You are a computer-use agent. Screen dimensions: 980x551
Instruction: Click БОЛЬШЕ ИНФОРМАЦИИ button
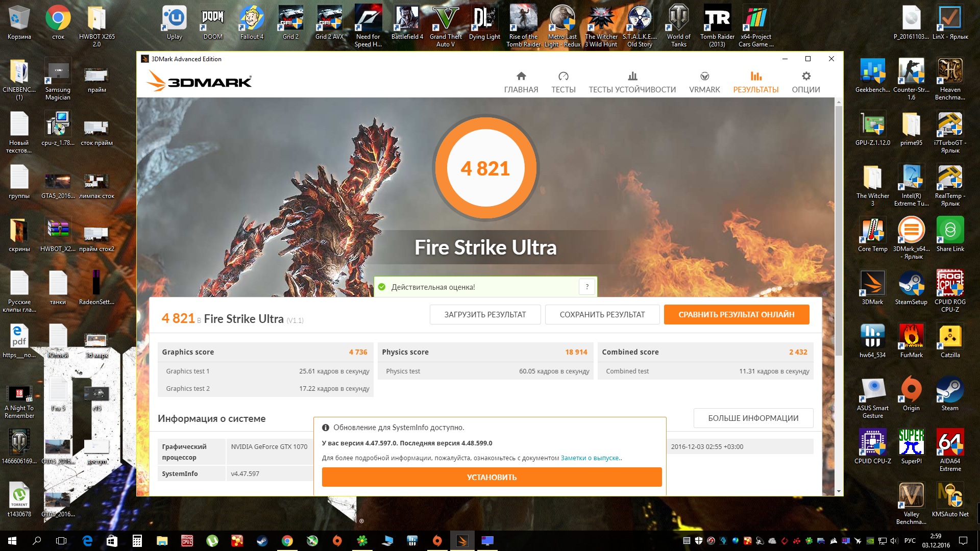pos(753,418)
